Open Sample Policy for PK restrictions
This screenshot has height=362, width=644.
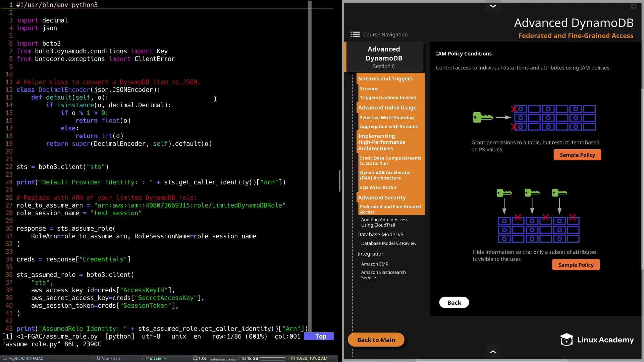point(577,155)
